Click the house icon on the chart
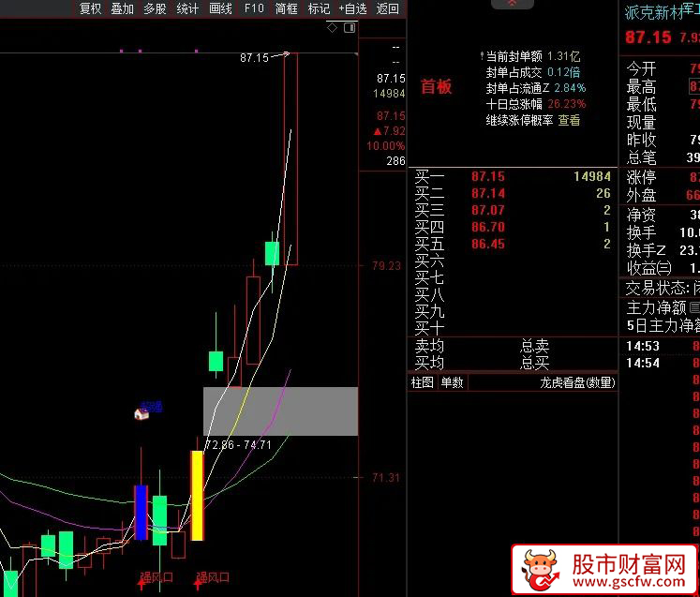The width and height of the screenshot is (700, 597). tap(141, 414)
